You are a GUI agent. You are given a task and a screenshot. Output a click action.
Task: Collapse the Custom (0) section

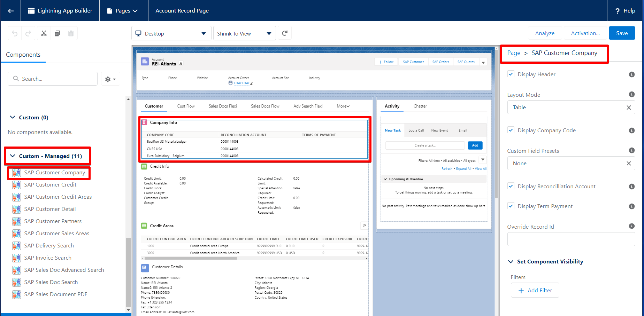(x=13, y=117)
